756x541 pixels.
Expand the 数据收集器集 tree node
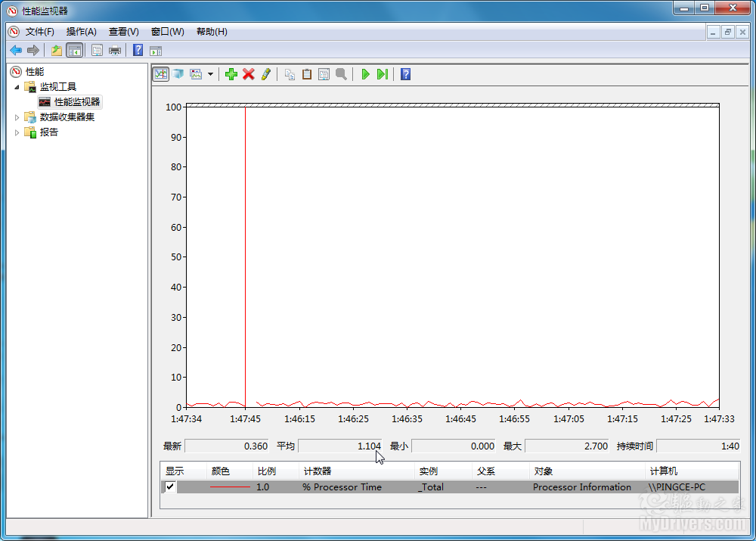pos(17,117)
